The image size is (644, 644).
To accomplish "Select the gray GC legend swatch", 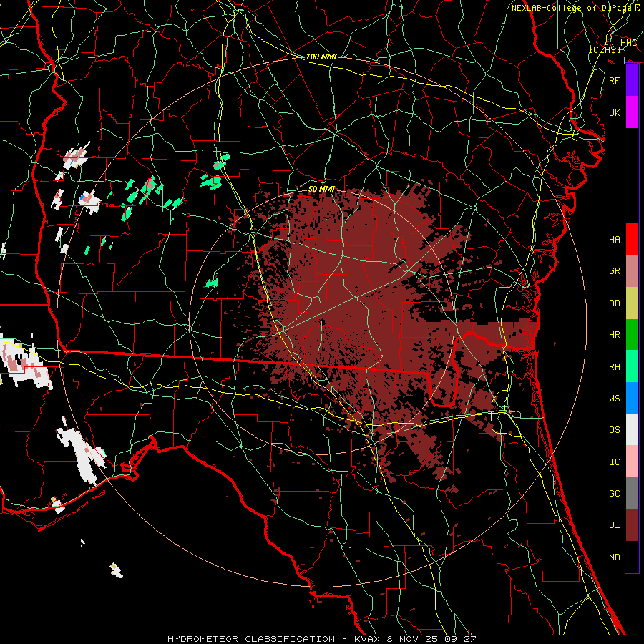I will pyautogui.click(x=632, y=493).
